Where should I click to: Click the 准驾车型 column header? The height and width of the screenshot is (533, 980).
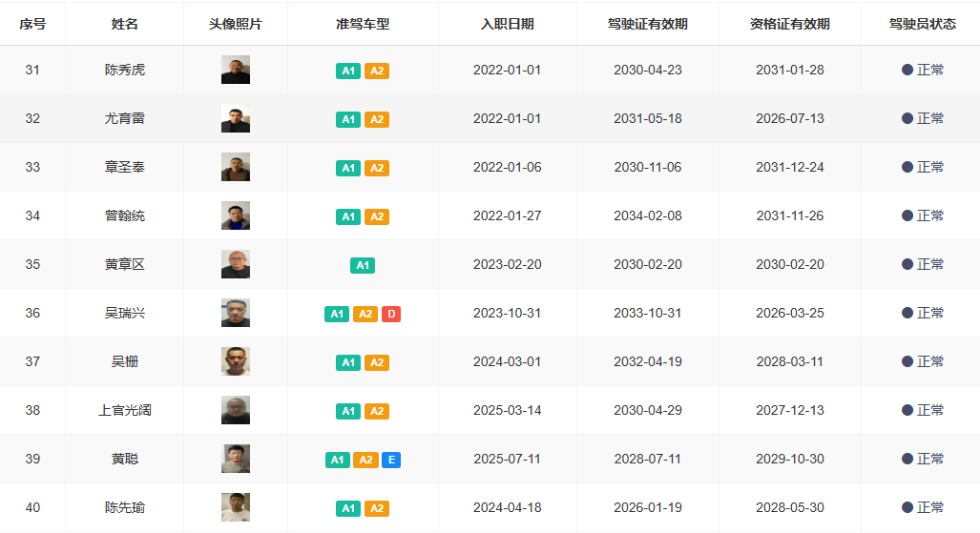tap(363, 24)
